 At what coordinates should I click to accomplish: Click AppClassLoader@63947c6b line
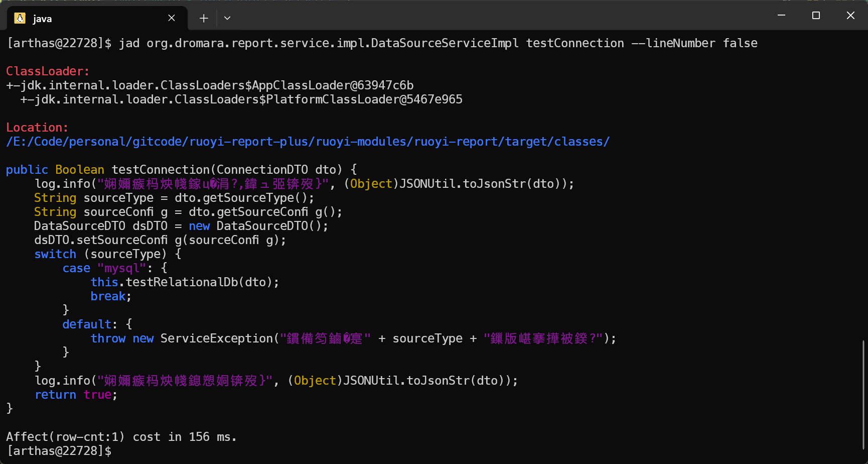pos(210,85)
